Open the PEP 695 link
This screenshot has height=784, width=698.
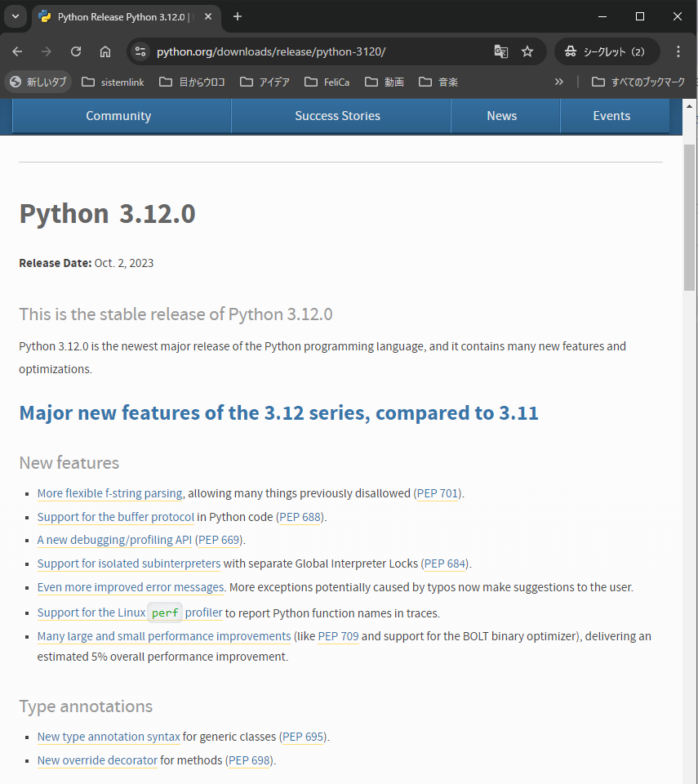tap(303, 737)
